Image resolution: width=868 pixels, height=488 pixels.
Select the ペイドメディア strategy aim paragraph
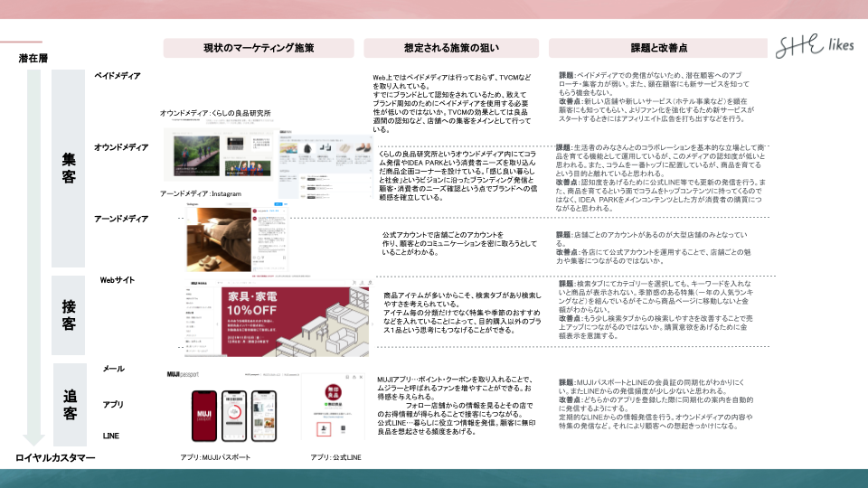coord(452,103)
